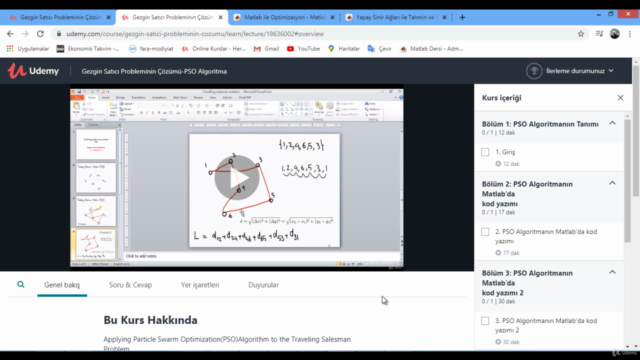Check the 1. Giriş lecture checkbox

click(485, 152)
